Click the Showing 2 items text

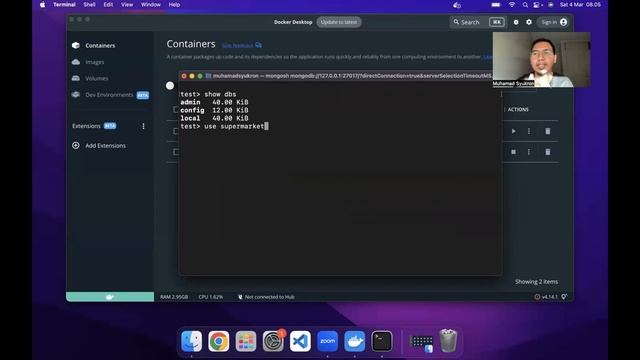(x=536, y=282)
